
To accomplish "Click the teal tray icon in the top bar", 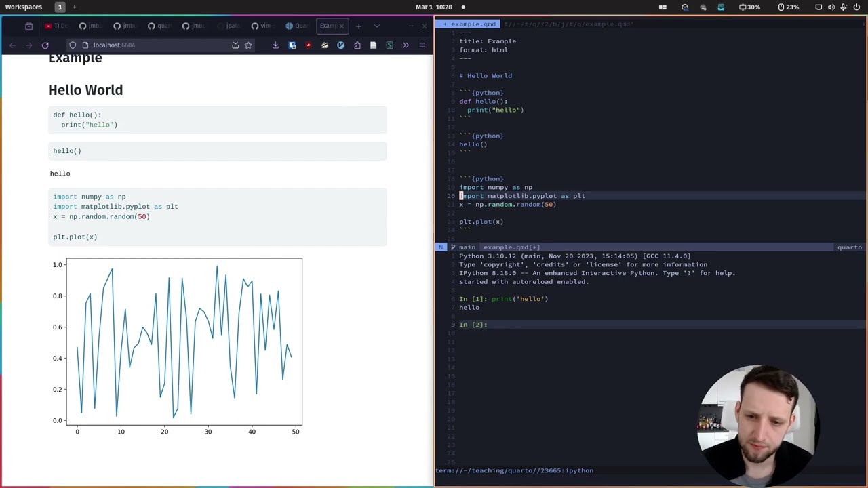I will tap(721, 7).
